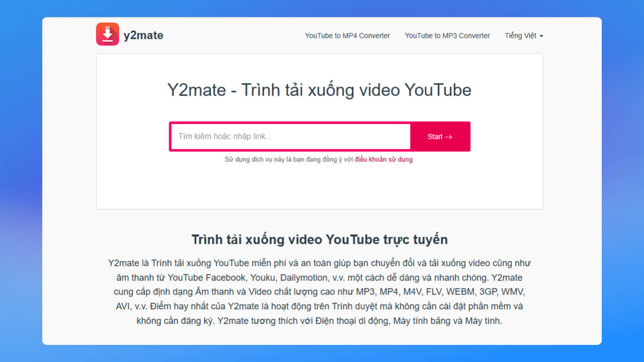The height and width of the screenshot is (362, 644).
Task: Focus the 'Tìm kiếm hoặc nhập link' search field
Action: pos(291,136)
